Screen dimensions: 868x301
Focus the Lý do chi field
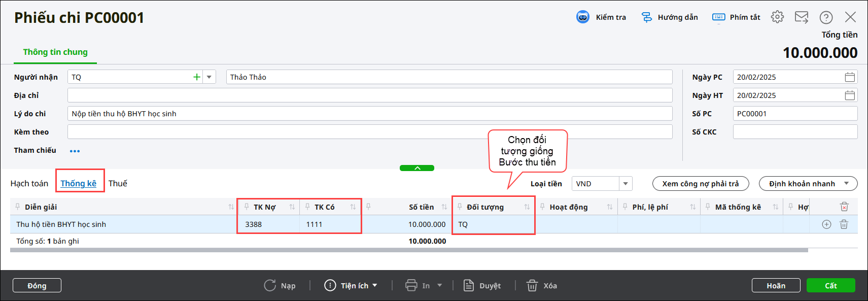370,114
